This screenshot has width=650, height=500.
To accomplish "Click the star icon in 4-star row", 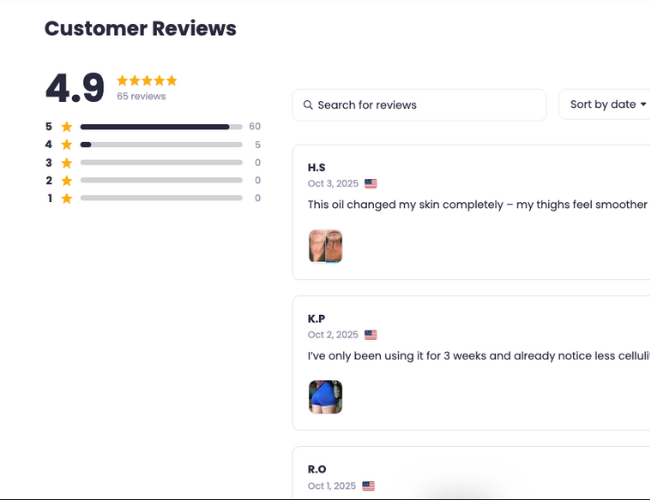I will [x=66, y=145].
